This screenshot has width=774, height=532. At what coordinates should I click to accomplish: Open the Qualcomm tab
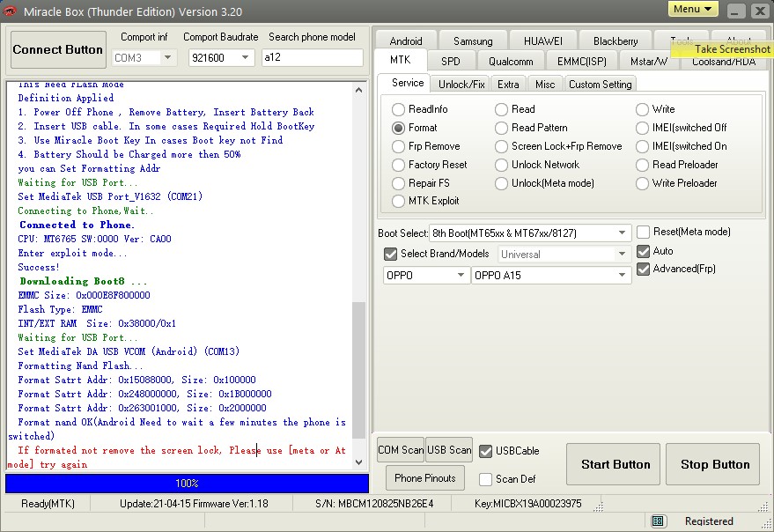click(511, 62)
